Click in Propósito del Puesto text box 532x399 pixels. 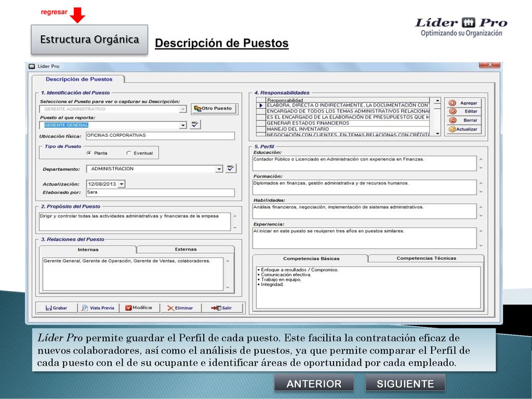click(x=135, y=221)
